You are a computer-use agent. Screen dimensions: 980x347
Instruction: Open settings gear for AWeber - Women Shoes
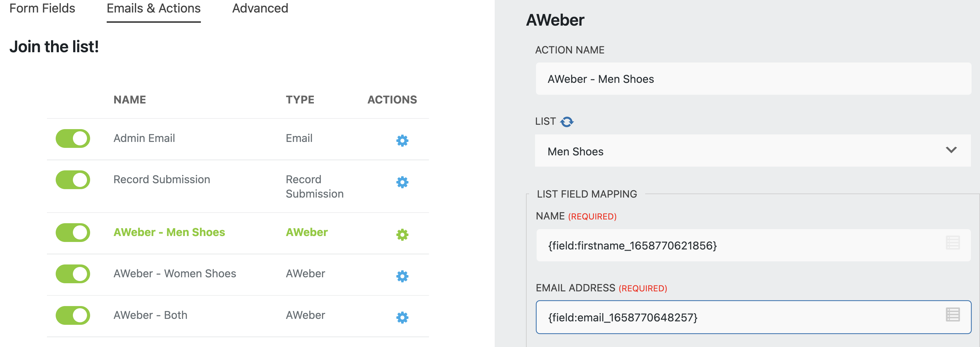[x=402, y=276]
